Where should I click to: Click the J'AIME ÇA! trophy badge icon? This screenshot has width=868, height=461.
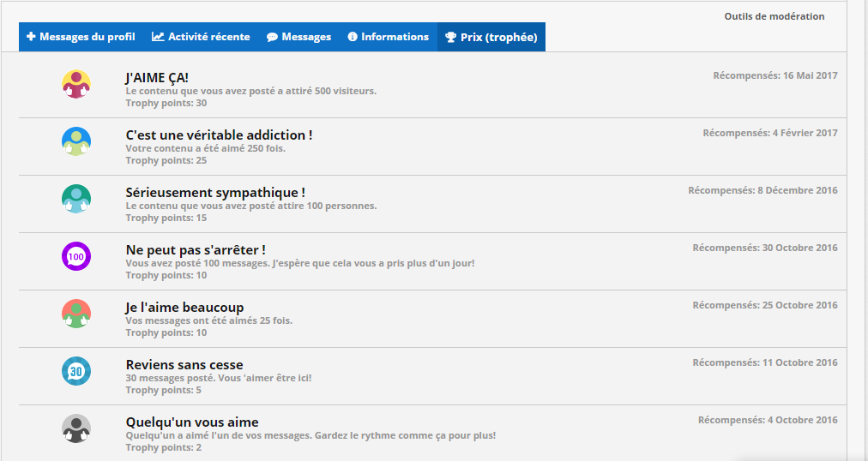tap(76, 84)
